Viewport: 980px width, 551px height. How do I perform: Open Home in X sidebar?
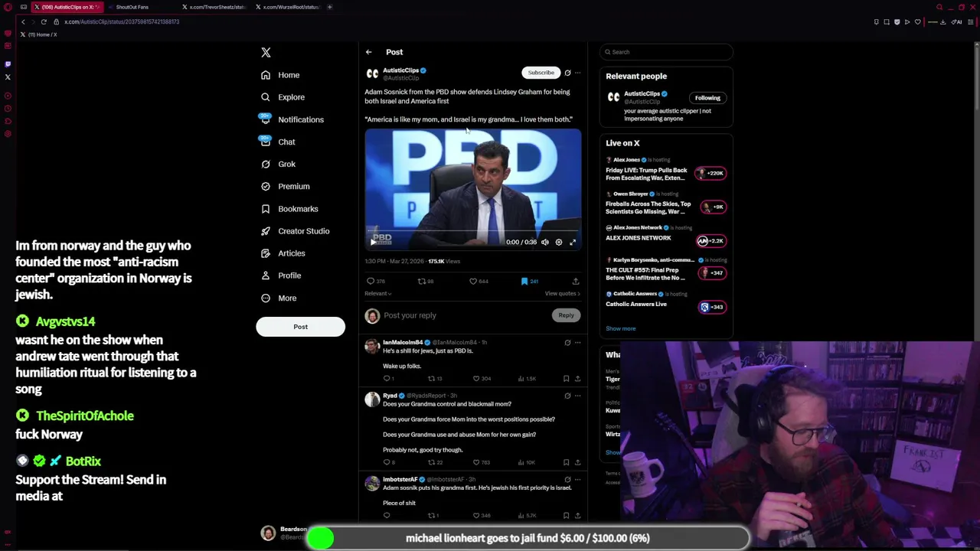click(280, 75)
